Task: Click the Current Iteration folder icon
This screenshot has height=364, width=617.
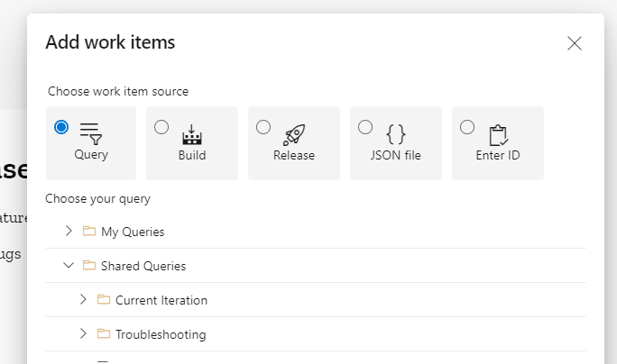Action: tap(104, 300)
